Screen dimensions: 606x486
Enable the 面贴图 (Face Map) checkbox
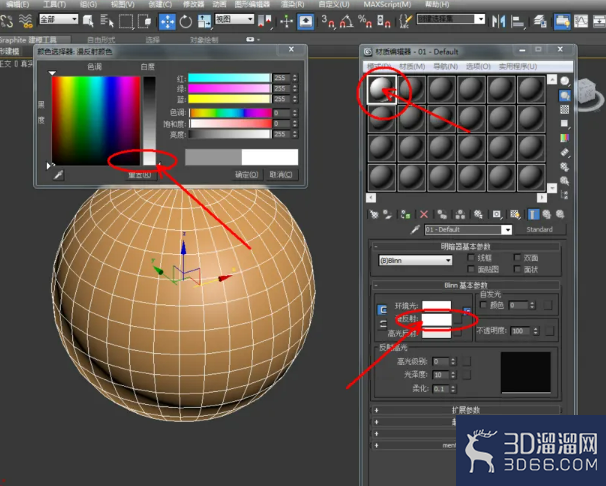pos(471,269)
